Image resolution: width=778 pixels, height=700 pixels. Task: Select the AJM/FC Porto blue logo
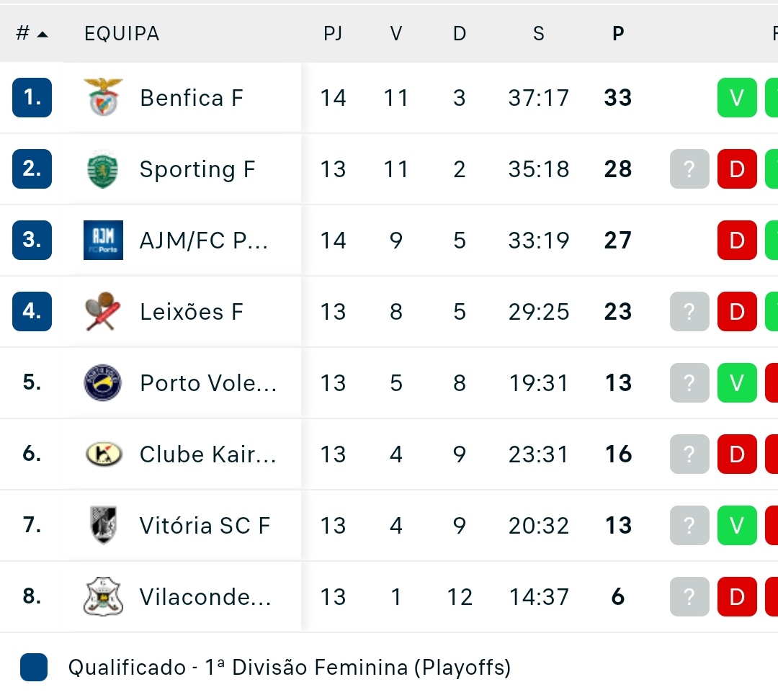click(x=103, y=240)
